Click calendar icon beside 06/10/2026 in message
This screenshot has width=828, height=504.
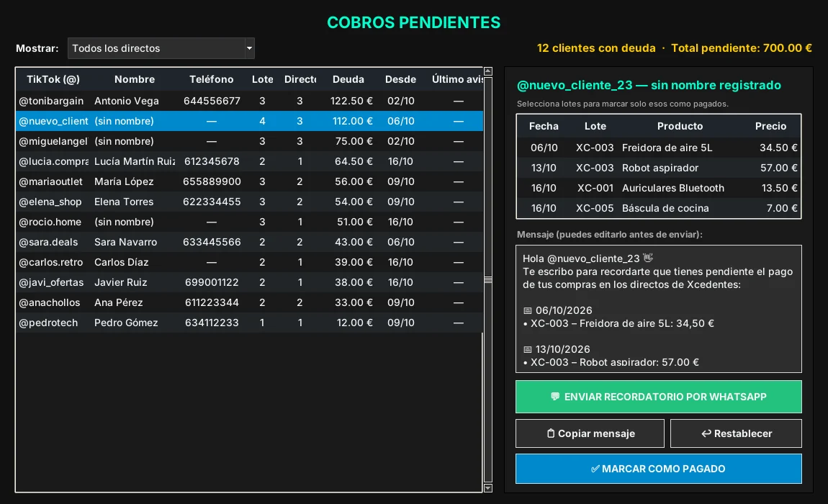(527, 310)
